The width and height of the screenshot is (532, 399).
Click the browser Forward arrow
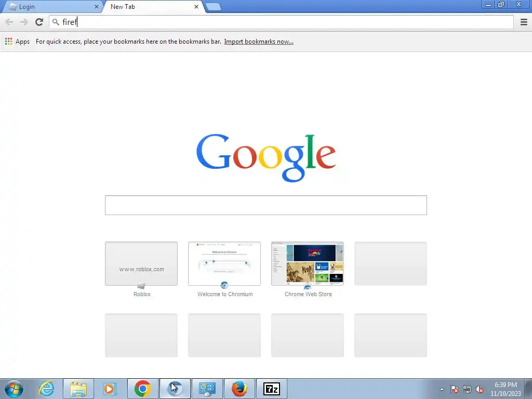[24, 22]
